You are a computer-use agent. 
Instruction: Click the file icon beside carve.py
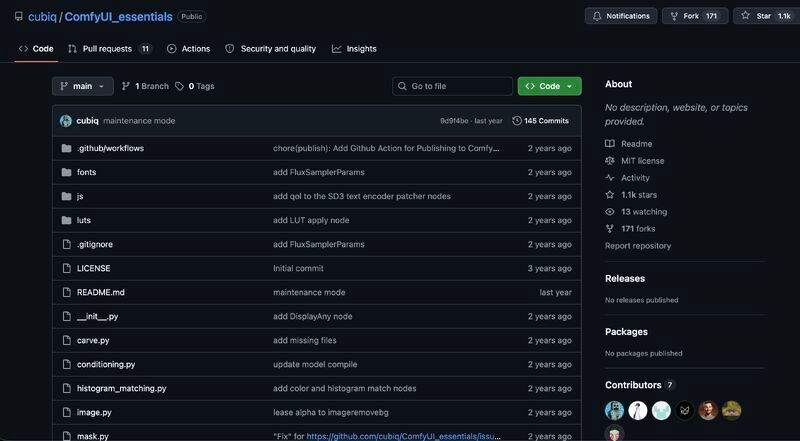pyautogui.click(x=66, y=340)
